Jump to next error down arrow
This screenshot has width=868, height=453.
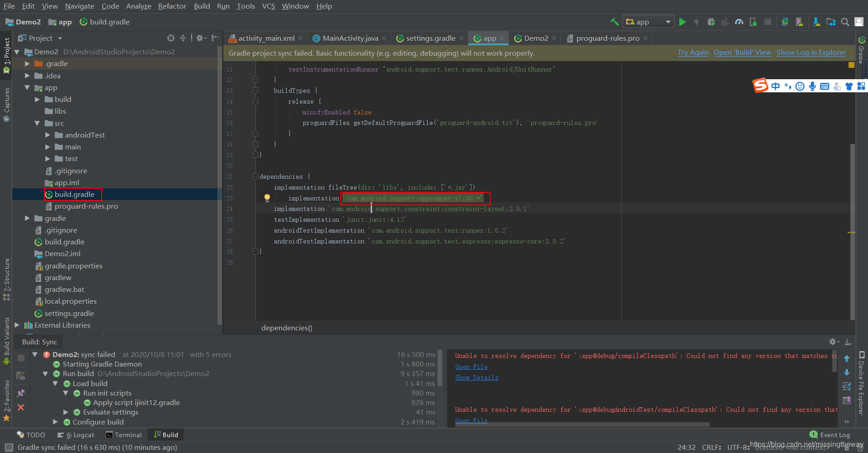tap(847, 372)
